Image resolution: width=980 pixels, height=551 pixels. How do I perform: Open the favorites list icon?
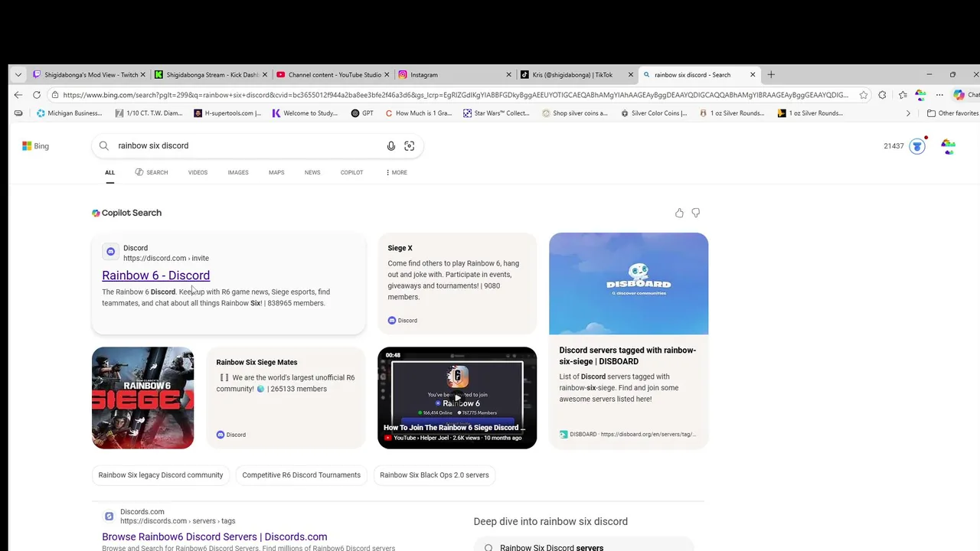[902, 95]
